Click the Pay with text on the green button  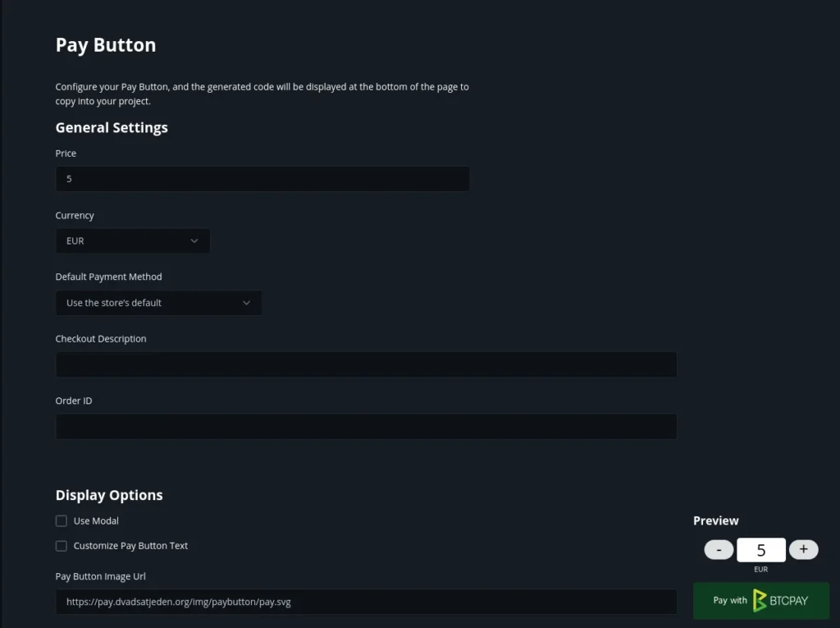(x=730, y=600)
